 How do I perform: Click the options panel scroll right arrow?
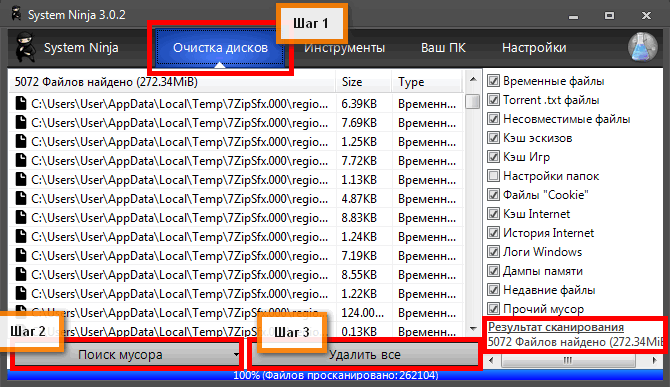pos(655,361)
